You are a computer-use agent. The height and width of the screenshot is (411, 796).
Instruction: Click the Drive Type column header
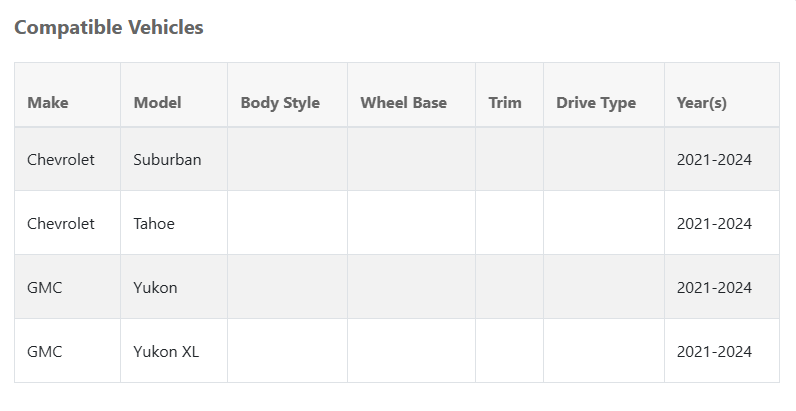[x=596, y=102]
